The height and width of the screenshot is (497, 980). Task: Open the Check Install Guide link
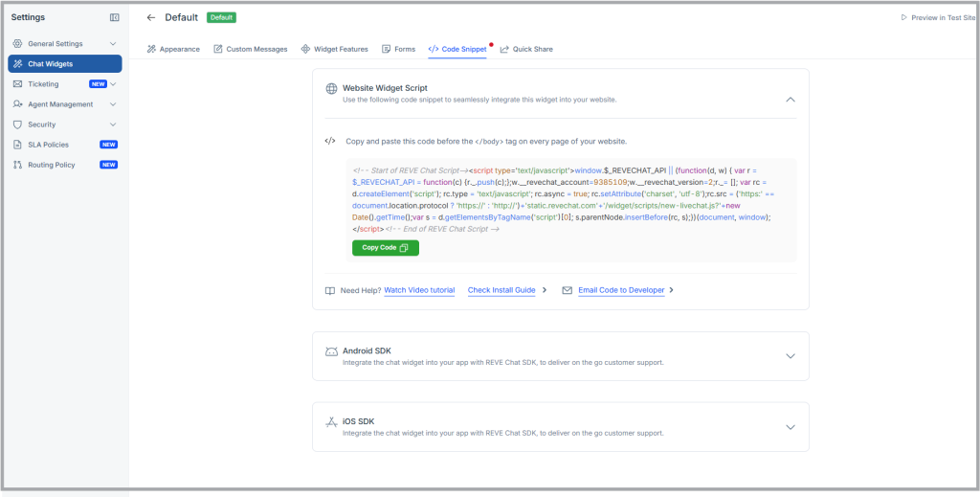[x=501, y=290]
